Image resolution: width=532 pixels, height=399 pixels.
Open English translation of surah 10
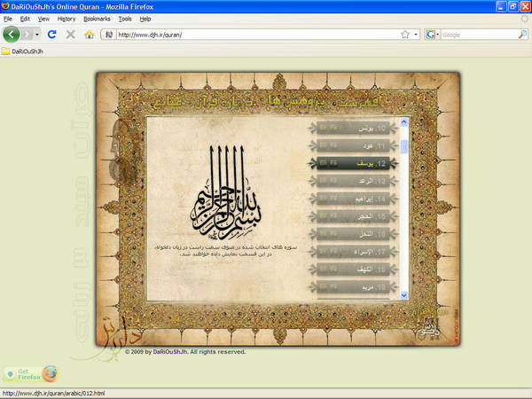coord(323,128)
